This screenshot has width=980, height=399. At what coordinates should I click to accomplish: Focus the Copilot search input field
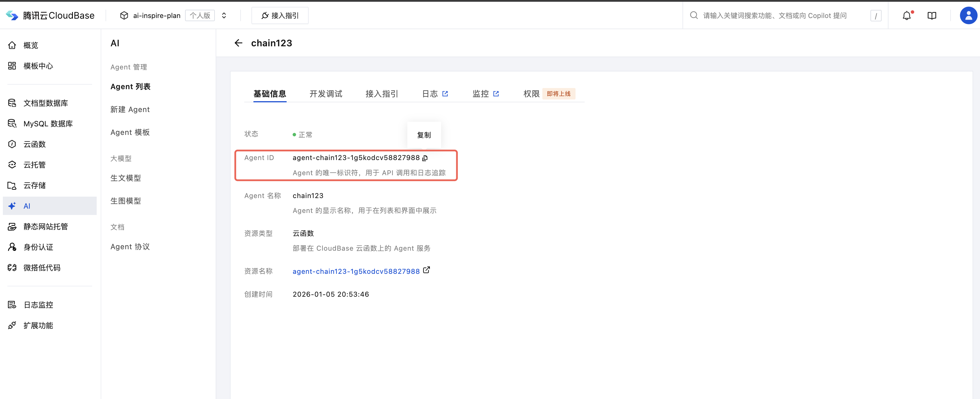click(775, 16)
